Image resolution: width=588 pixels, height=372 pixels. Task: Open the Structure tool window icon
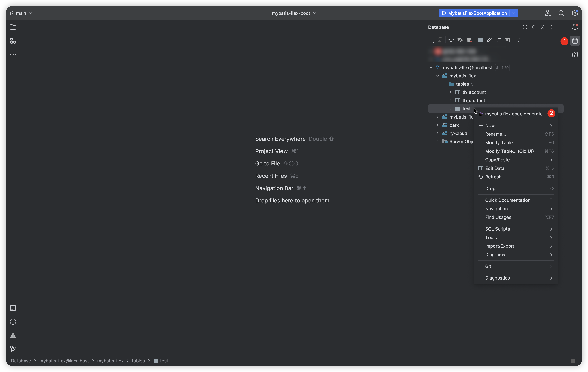pyautogui.click(x=13, y=41)
